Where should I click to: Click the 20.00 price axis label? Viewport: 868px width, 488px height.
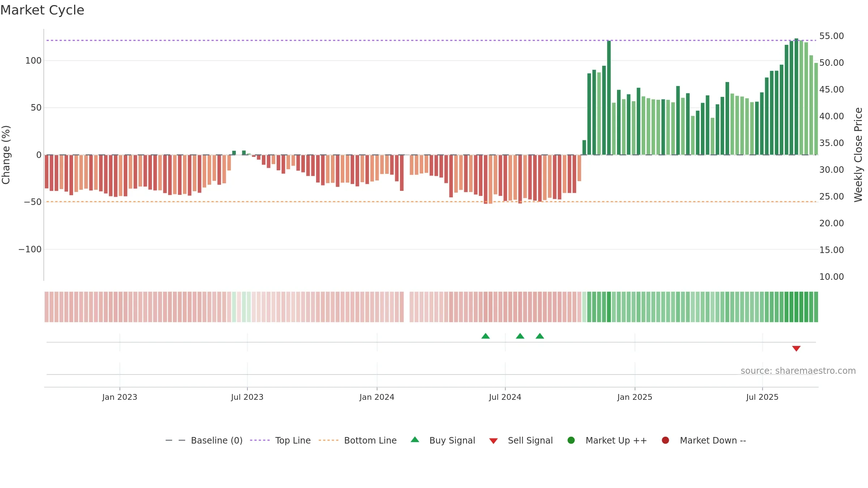[831, 223]
